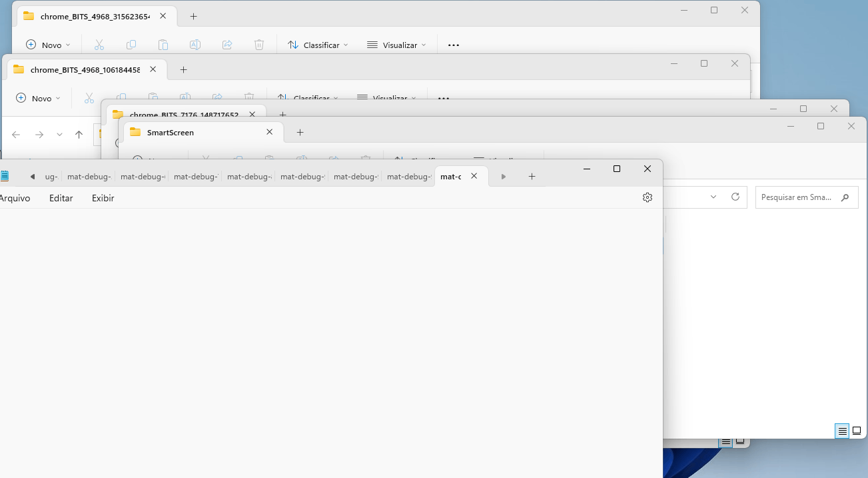Image resolution: width=868 pixels, height=478 pixels.
Task: Switch to the ug- Notepad tab
Action: pyautogui.click(x=51, y=177)
